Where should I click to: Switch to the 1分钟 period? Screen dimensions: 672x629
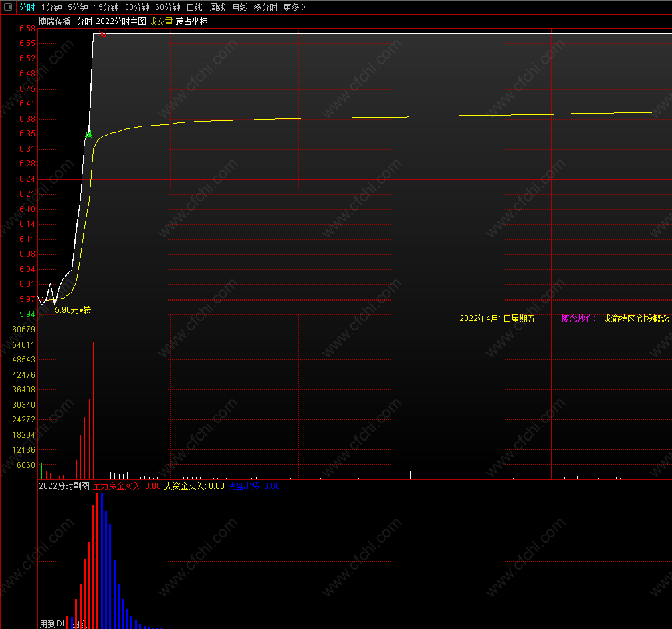[51, 7]
